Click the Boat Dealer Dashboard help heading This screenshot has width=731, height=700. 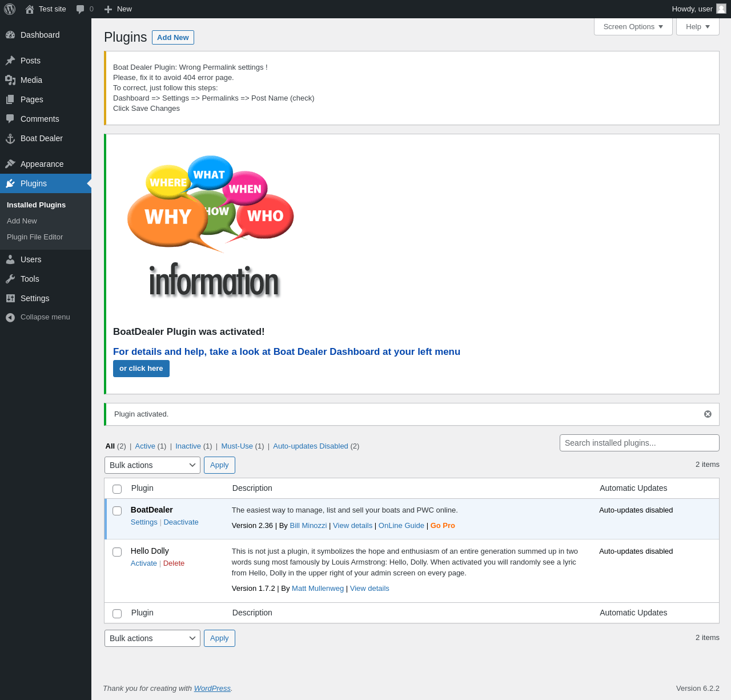point(287,352)
